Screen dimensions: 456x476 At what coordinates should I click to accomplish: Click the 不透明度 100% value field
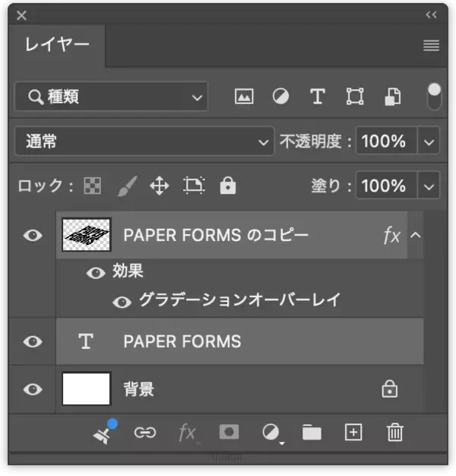point(387,141)
